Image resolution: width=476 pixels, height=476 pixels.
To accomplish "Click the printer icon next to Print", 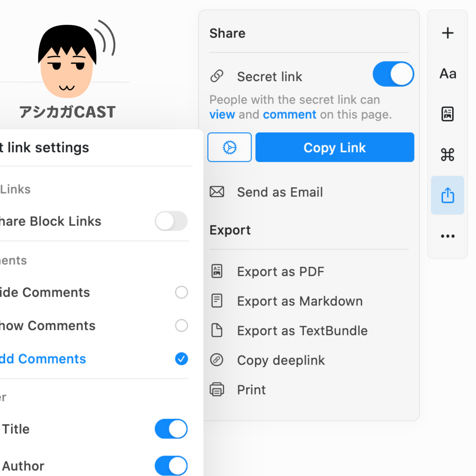I will (217, 390).
